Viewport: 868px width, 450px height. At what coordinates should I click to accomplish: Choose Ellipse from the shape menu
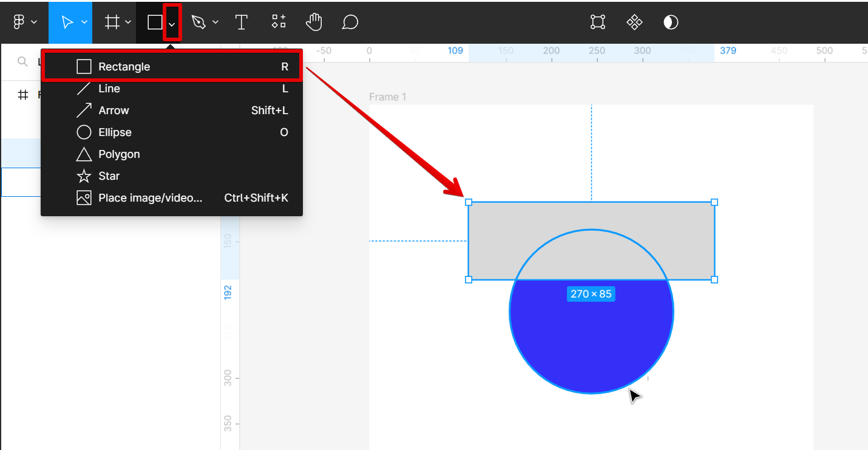[115, 132]
